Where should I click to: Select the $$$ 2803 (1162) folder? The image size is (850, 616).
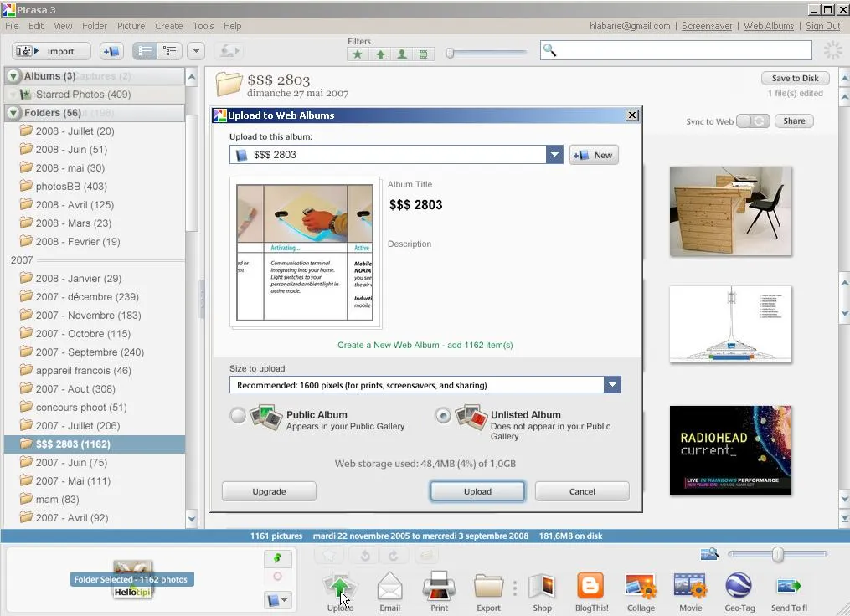[95, 444]
